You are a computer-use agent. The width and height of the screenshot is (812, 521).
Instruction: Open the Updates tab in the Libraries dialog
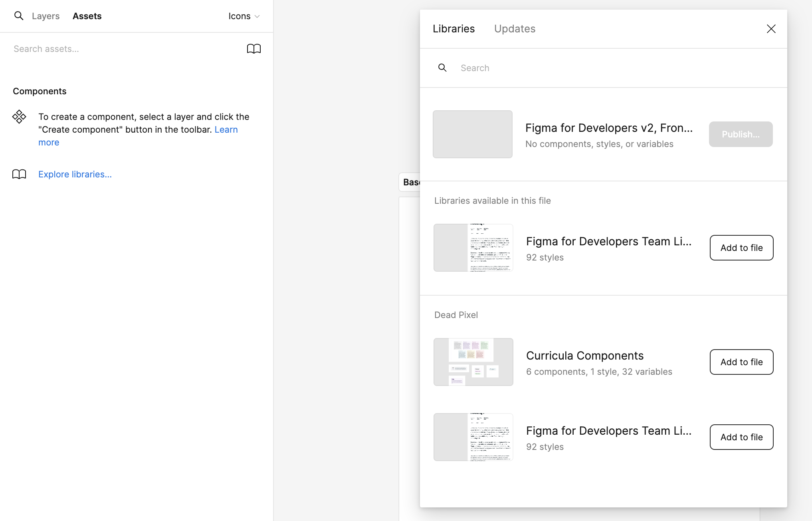coord(515,28)
